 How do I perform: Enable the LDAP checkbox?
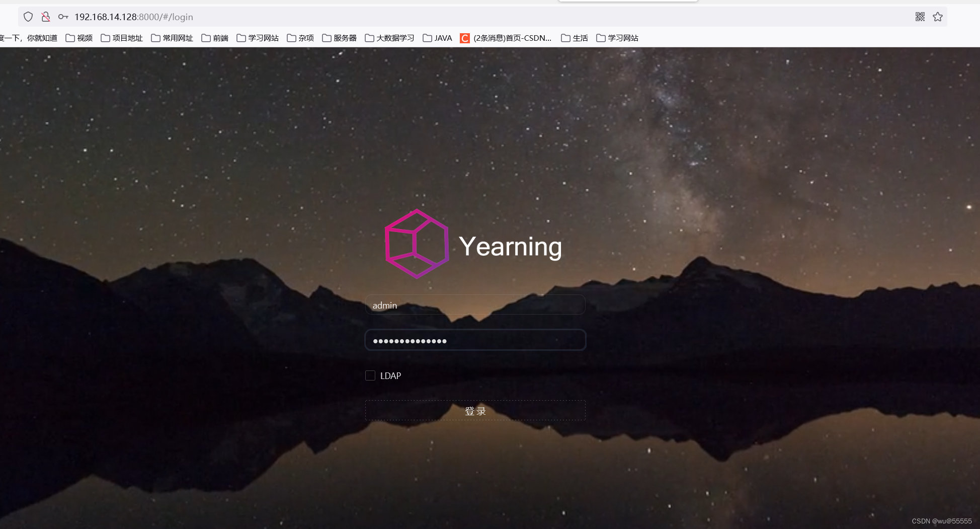tap(370, 375)
